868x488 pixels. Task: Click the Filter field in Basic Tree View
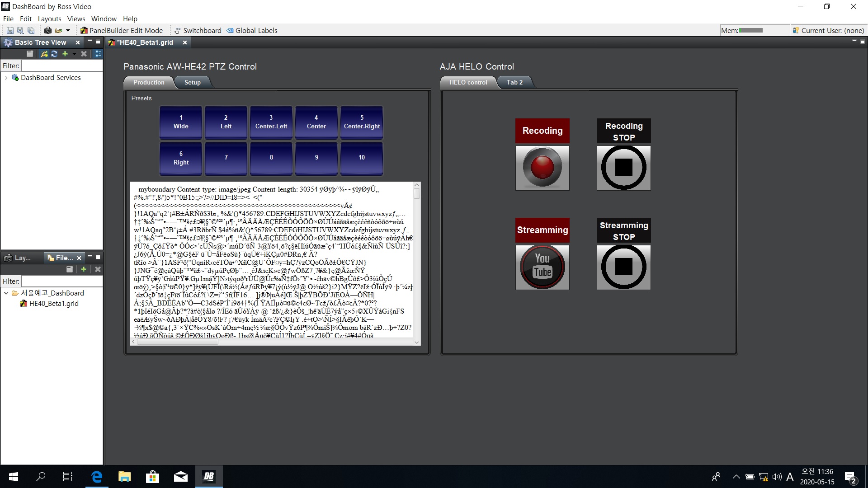pyautogui.click(x=62, y=66)
